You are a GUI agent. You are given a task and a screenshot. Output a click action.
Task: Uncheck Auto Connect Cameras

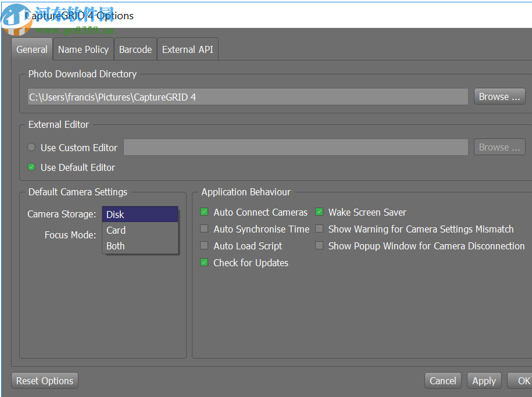pos(204,212)
